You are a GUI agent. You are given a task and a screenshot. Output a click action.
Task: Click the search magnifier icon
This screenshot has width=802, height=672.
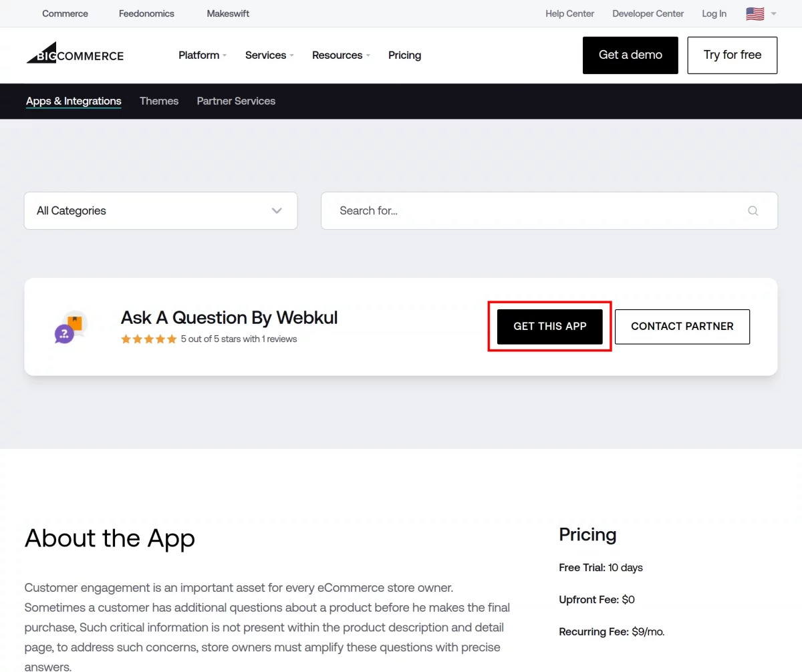click(753, 211)
